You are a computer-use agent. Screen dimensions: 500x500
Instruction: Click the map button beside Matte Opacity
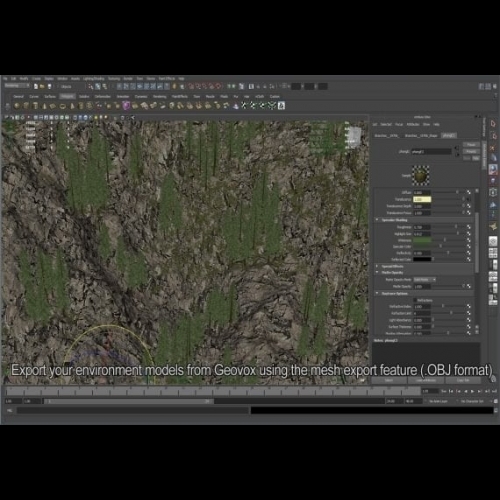469,286
